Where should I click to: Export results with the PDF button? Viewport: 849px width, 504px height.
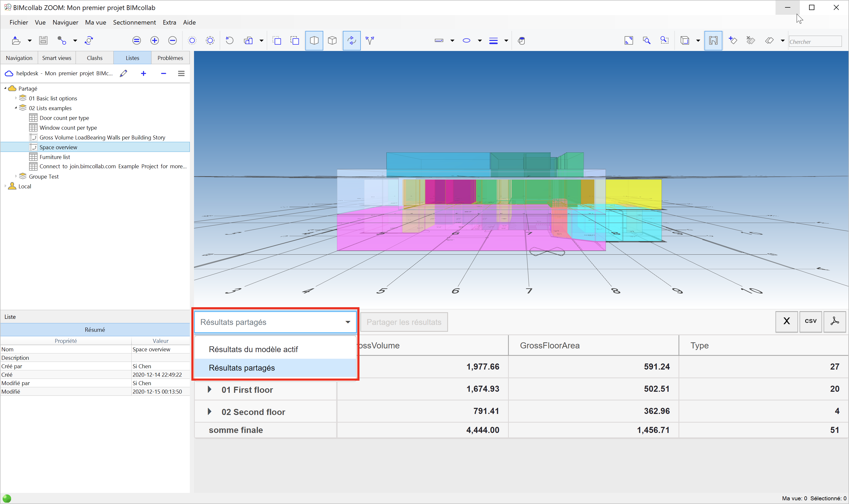click(x=835, y=321)
